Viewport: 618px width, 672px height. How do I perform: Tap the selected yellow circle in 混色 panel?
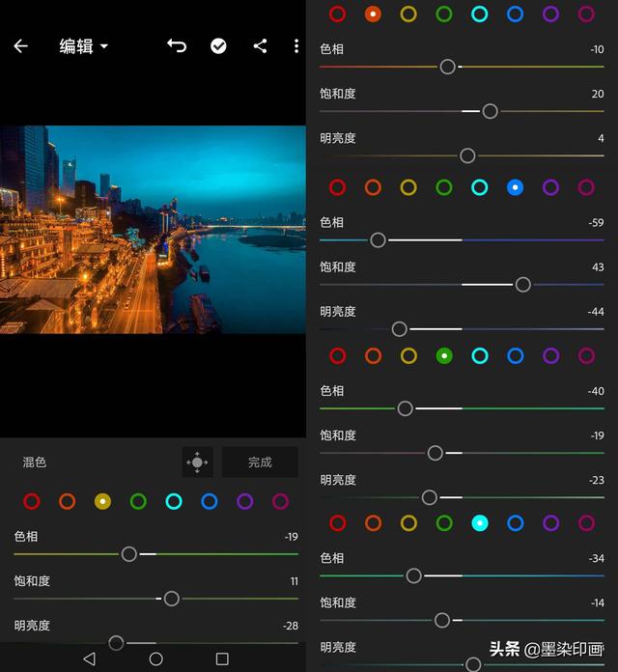tap(103, 501)
